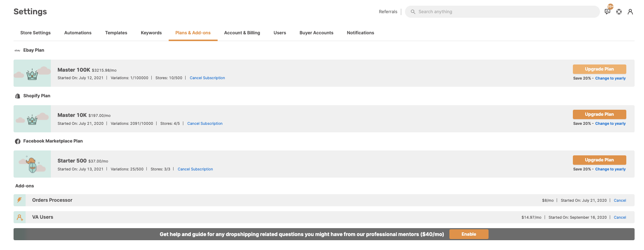Cancel the Orders Processor add-on

tap(620, 201)
